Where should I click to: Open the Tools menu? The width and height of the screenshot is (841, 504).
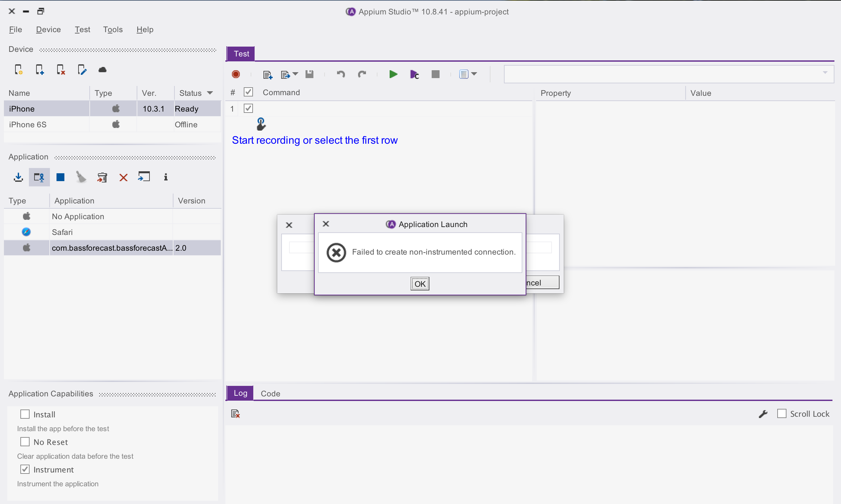[x=113, y=30]
